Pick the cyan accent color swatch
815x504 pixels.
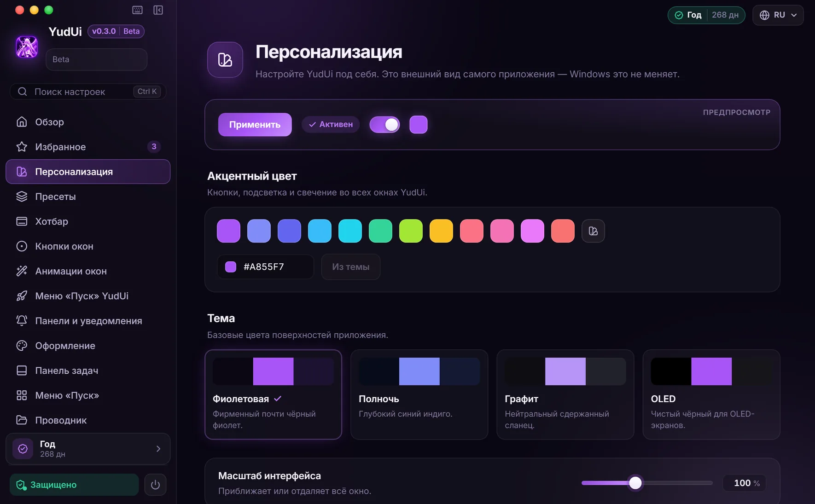point(350,231)
